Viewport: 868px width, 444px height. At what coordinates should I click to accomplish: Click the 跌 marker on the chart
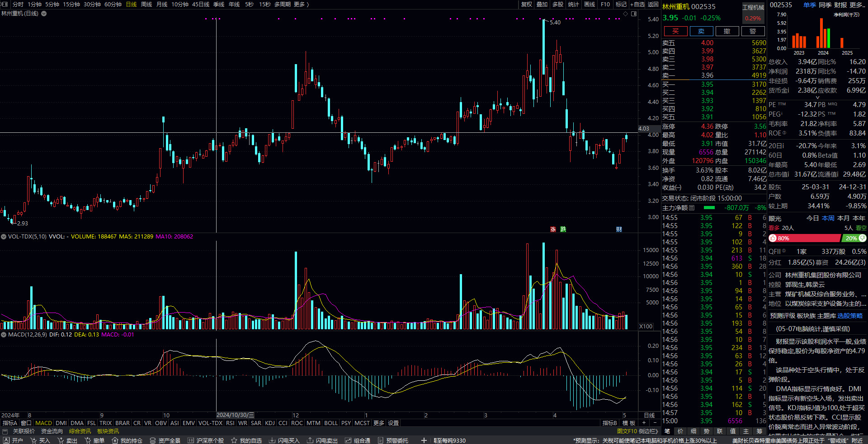pyautogui.click(x=563, y=229)
